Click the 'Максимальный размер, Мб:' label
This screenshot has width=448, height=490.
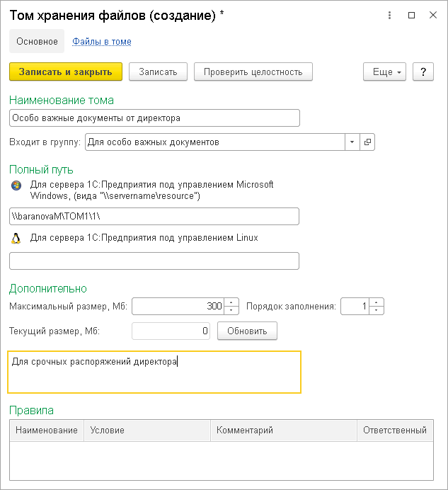coord(69,306)
